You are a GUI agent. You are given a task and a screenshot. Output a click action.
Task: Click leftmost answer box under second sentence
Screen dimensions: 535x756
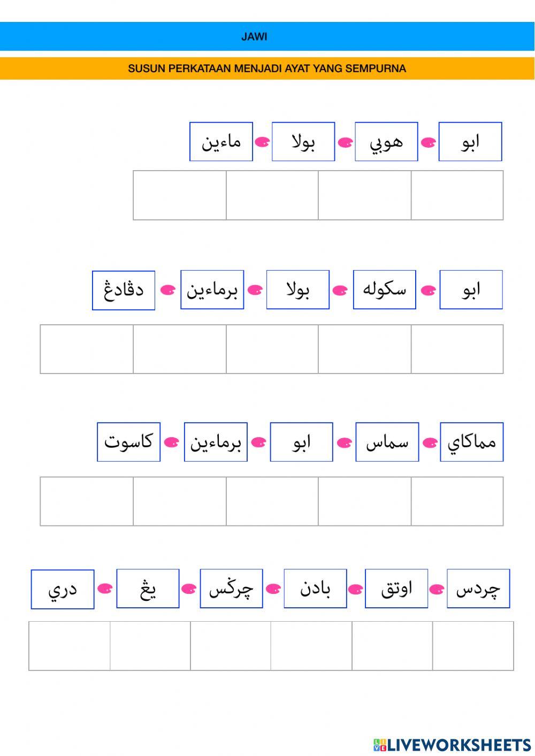[x=87, y=349]
